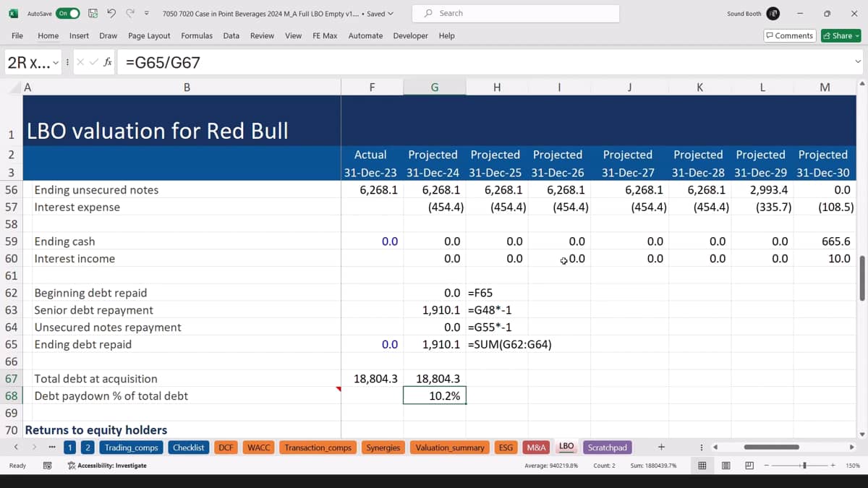Click the 150% zoom level
Image resolution: width=868 pixels, height=488 pixels.
pos(853,466)
